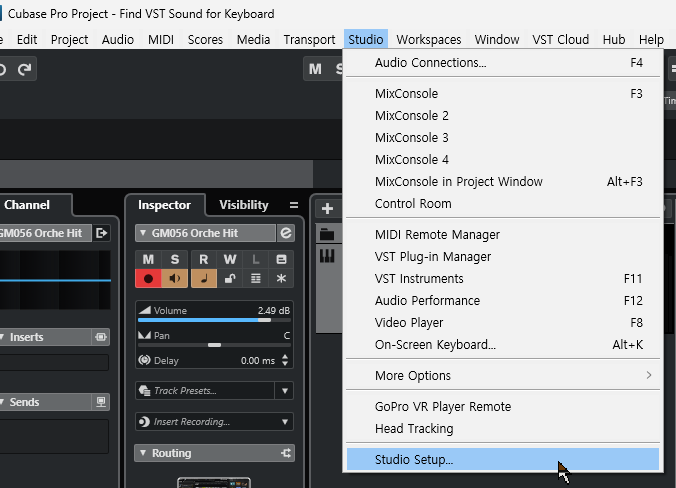Toggle global Mute M button in toolbar
Viewport: 676px width, 488px height.
point(315,69)
